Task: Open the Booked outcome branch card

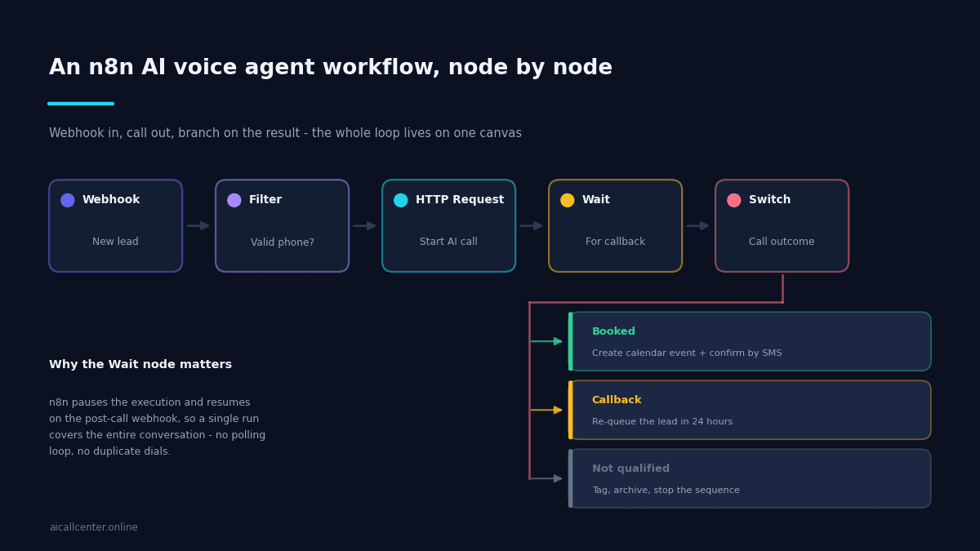Action: pos(750,341)
